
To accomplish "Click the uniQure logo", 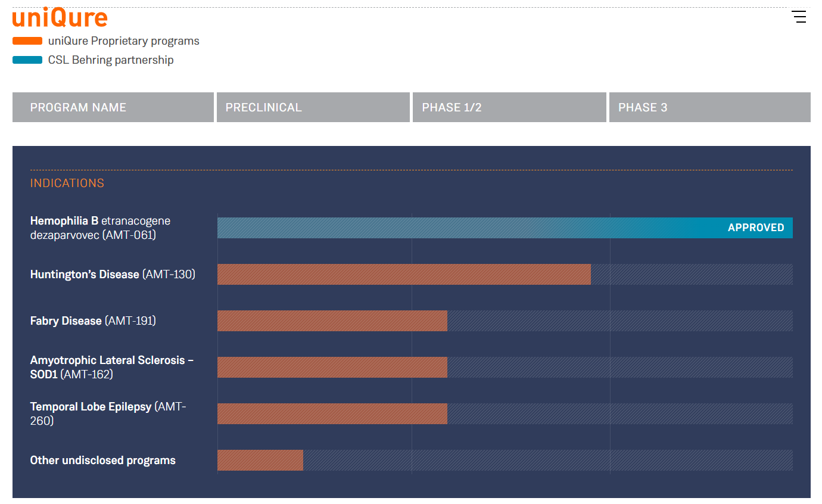I will click(60, 18).
